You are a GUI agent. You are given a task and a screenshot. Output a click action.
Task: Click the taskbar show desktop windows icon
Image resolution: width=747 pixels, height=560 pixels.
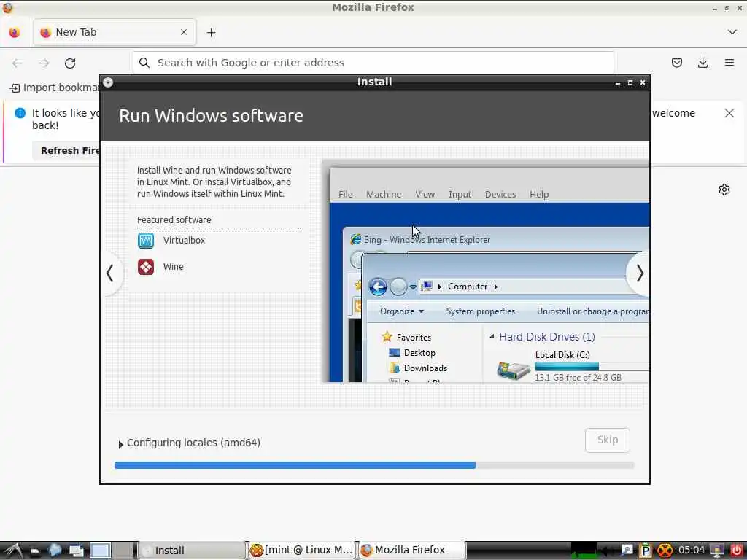(76, 551)
